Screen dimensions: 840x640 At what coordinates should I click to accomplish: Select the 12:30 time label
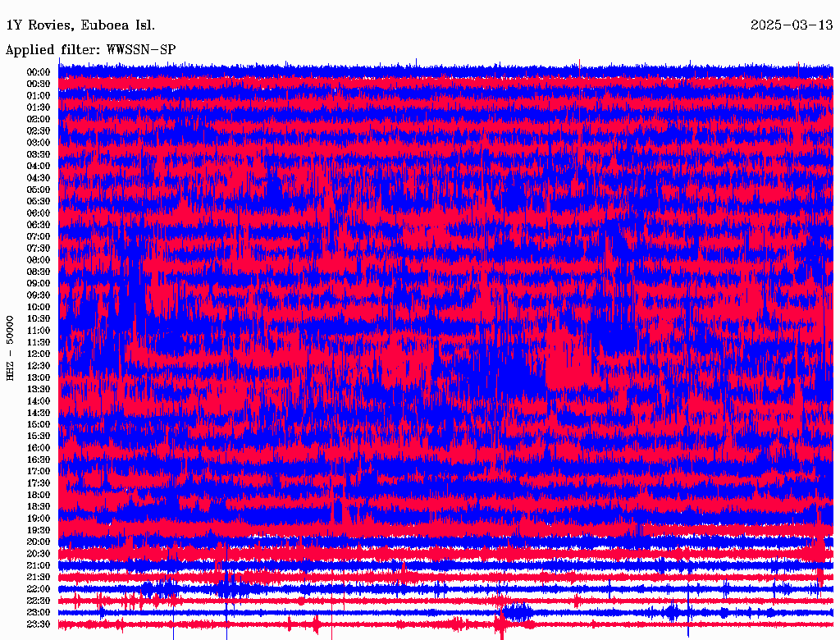point(39,366)
